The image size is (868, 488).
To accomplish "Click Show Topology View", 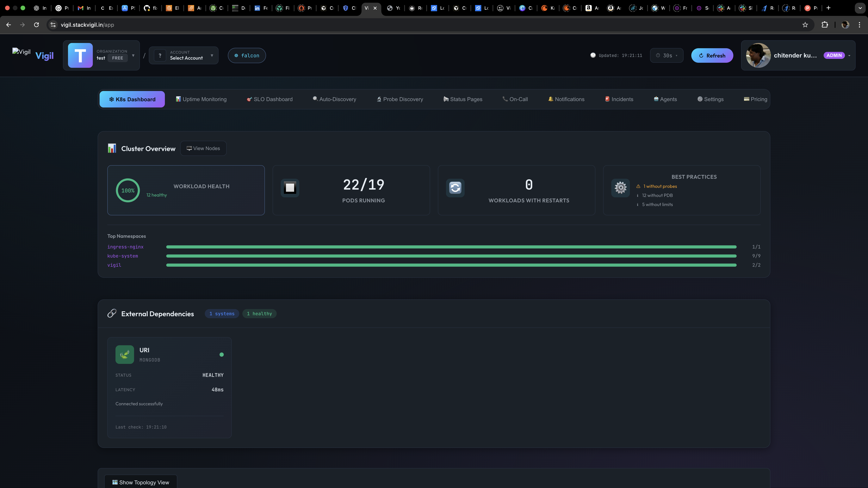I will pyautogui.click(x=140, y=482).
